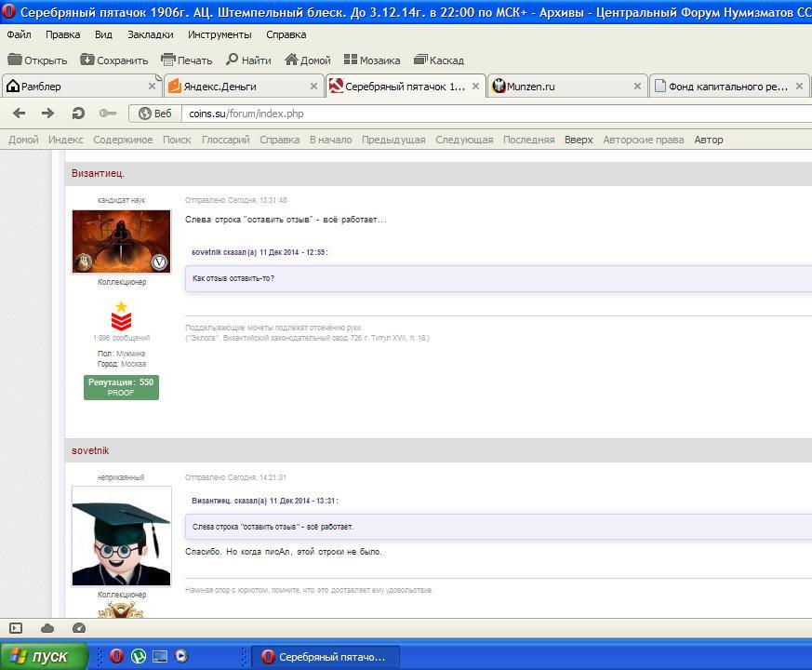Screen dimensions: 812x670
Task: Close the Рамблер tab
Action: point(152,86)
